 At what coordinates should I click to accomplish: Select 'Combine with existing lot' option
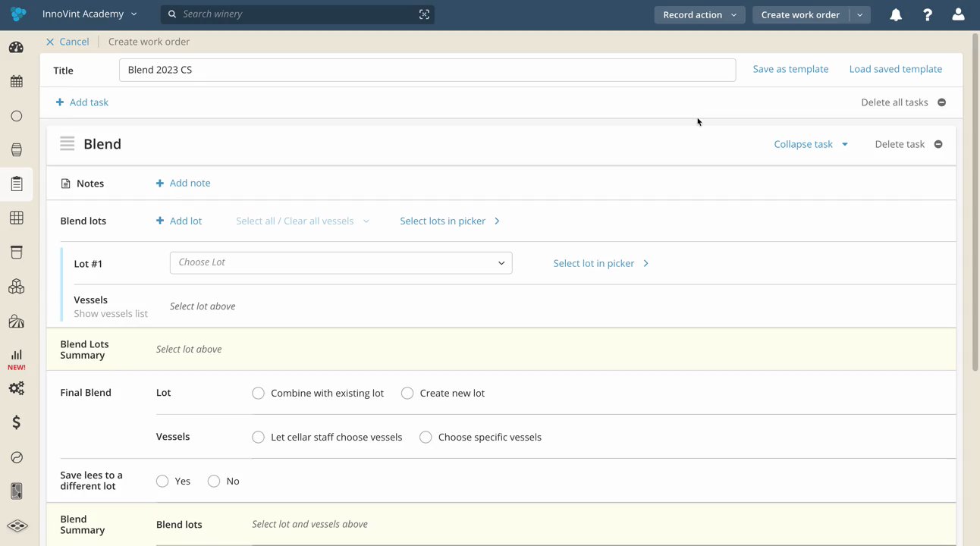coord(259,393)
